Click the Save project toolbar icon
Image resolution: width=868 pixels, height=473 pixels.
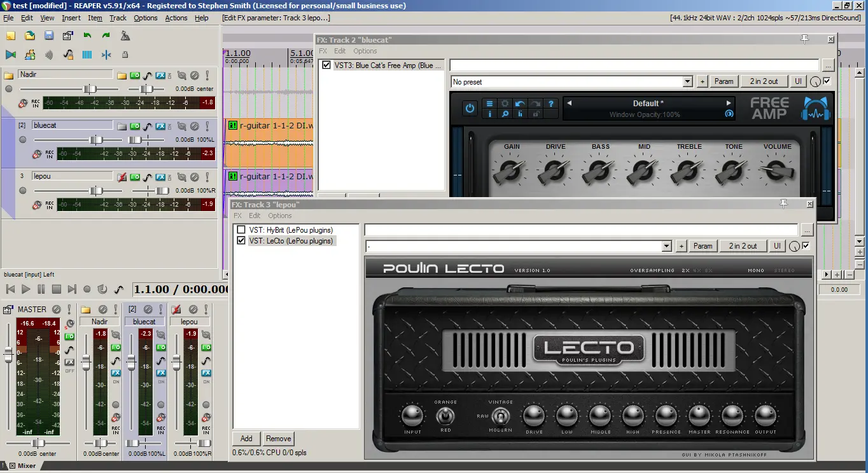coord(49,36)
